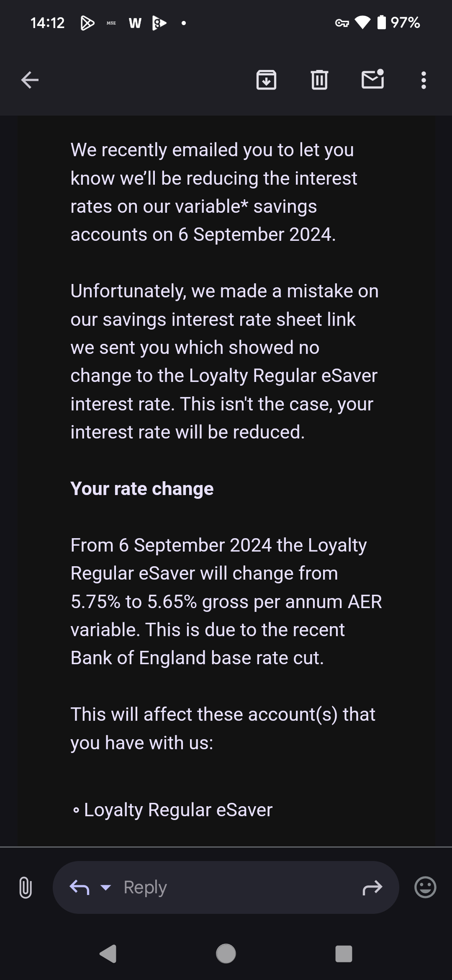Tap the VPN key status icon
The width and height of the screenshot is (452, 980).
[342, 23]
